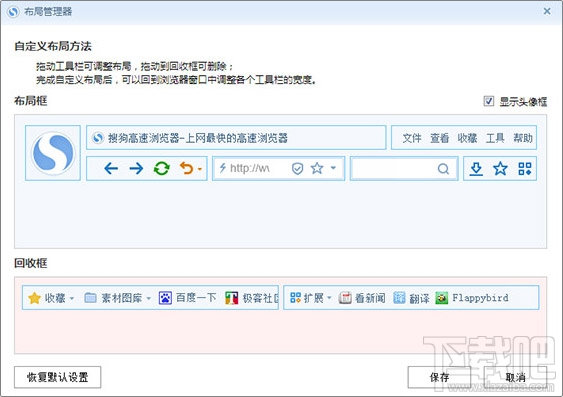Image resolution: width=563 pixels, height=397 pixels.
Task: Close the 布局管理器 dialog
Action: [x=547, y=11]
